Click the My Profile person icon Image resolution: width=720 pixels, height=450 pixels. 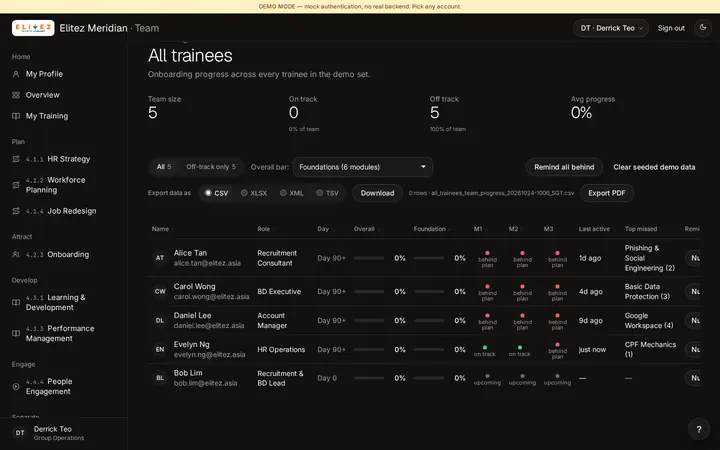click(16, 74)
